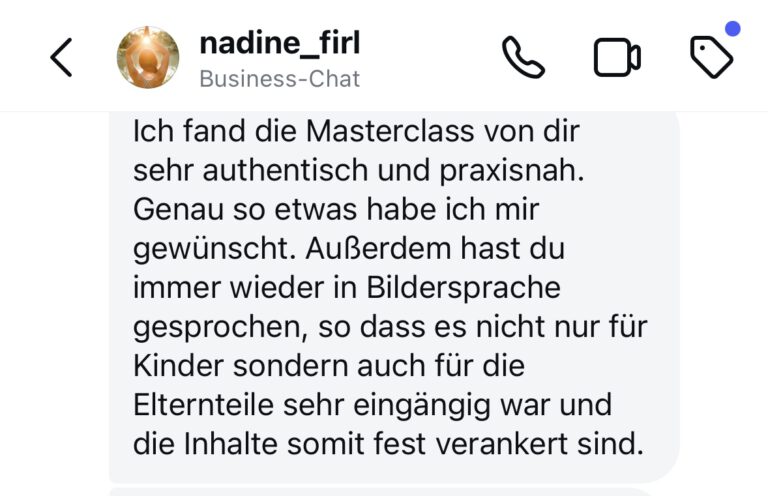Click the word "Kinder" in the message
The height and width of the screenshot is (496, 768).
pos(170,366)
